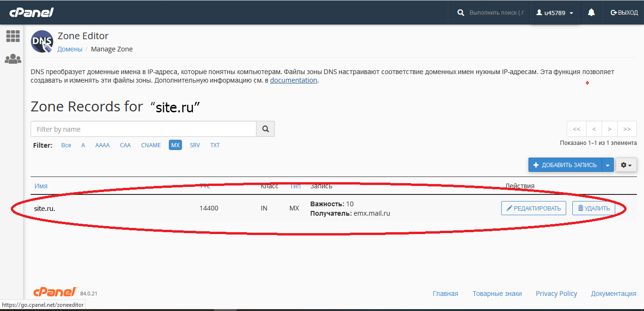The image size is (644, 311).
Task: Open Документация footer link
Action: 614,294
